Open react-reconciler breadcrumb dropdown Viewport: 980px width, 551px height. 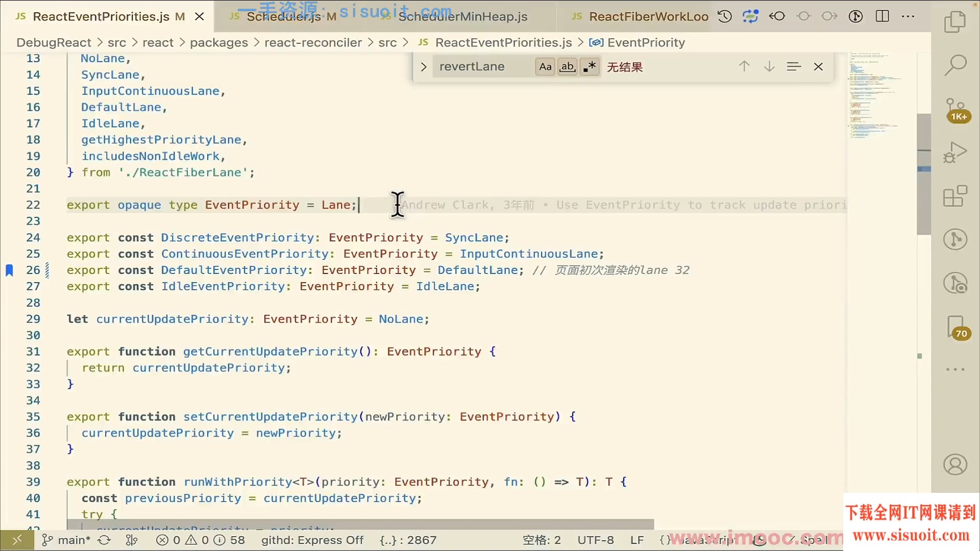(x=313, y=42)
